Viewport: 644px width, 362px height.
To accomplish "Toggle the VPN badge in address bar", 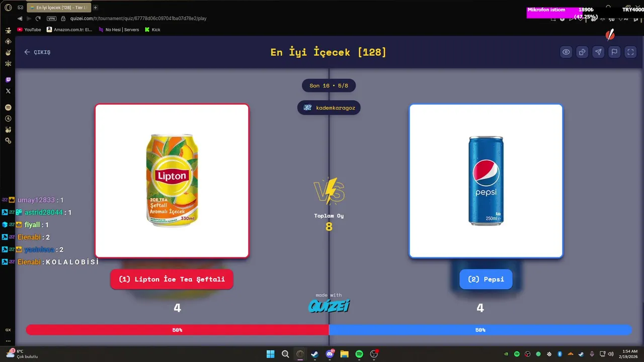I will (51, 18).
